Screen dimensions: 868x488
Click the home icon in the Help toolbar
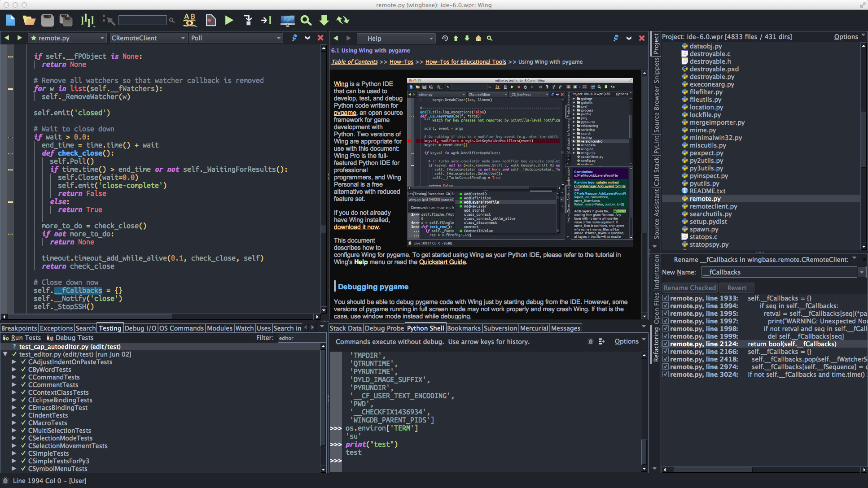click(x=478, y=38)
